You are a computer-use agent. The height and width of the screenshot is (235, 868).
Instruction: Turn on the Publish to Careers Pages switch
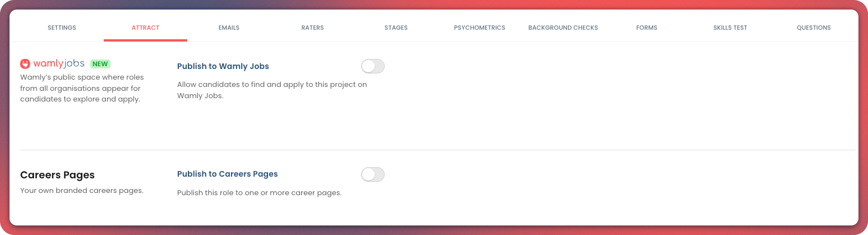click(373, 174)
